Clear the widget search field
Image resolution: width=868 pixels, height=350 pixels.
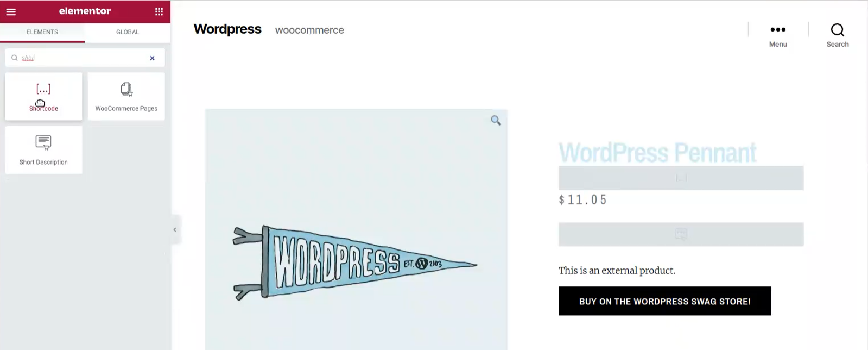pos(152,58)
